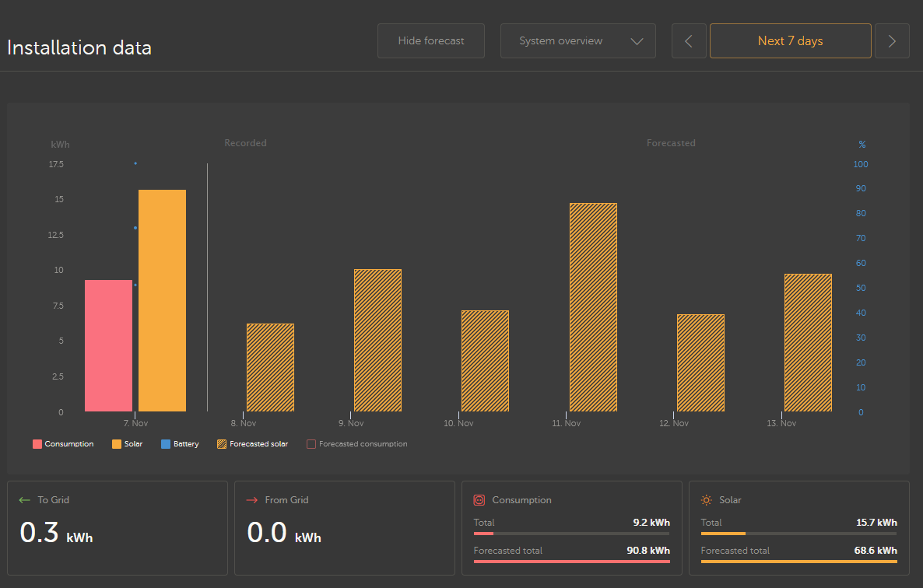Image resolution: width=923 pixels, height=588 pixels.
Task: Open the System overview dropdown
Action: tap(561, 41)
